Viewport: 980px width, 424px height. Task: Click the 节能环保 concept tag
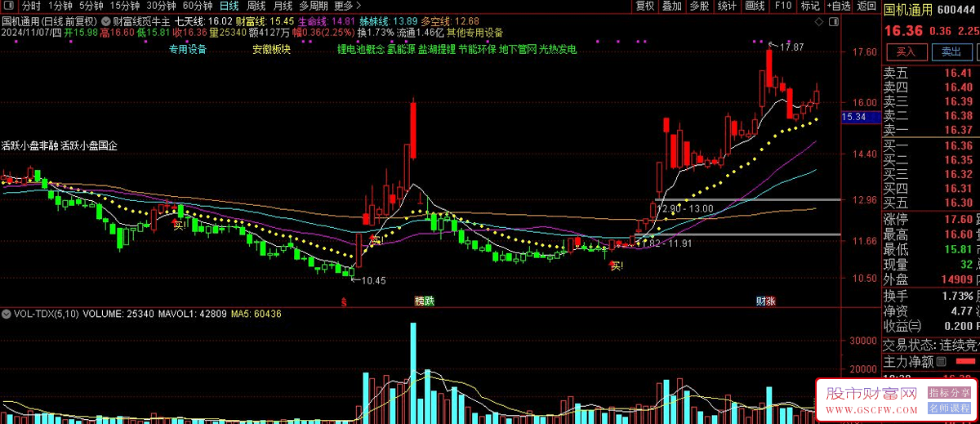click(x=477, y=49)
